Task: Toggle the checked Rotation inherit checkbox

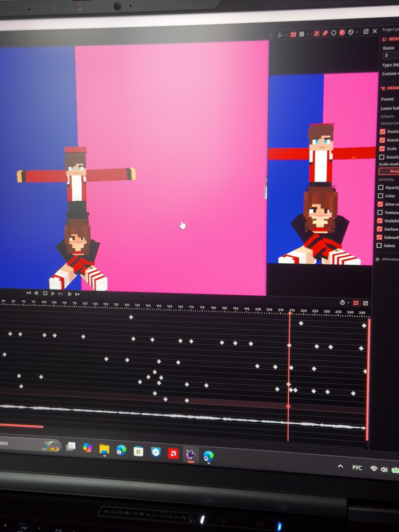Action: tap(382, 140)
